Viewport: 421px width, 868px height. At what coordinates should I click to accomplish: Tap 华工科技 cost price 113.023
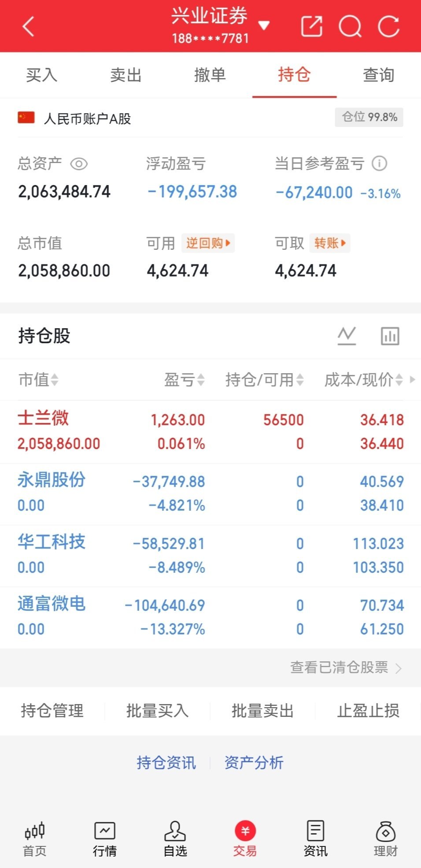pos(378,544)
